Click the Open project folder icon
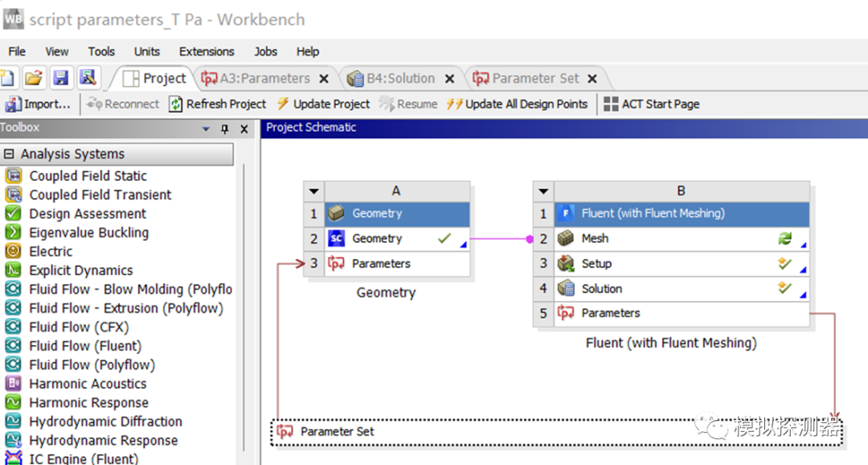 click(x=34, y=78)
